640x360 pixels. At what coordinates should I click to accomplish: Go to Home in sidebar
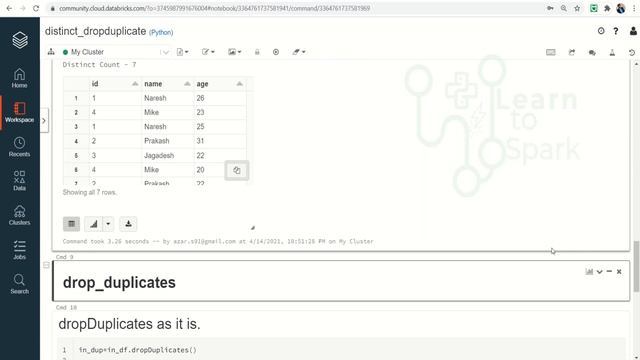pos(19,78)
